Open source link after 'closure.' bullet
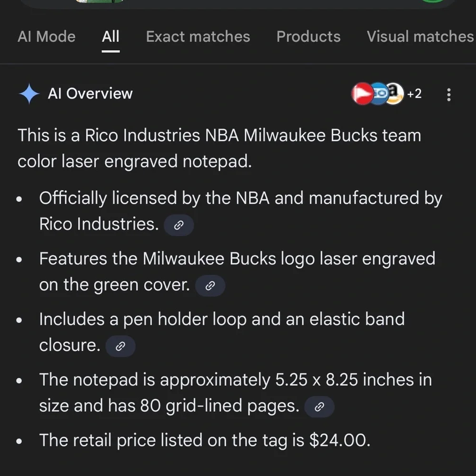 coord(120,346)
